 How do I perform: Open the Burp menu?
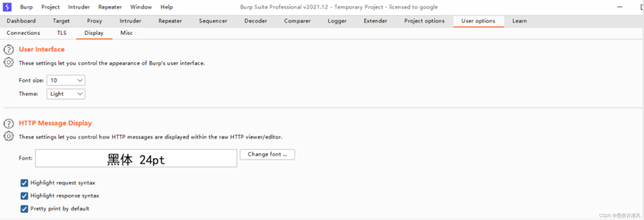(26, 7)
